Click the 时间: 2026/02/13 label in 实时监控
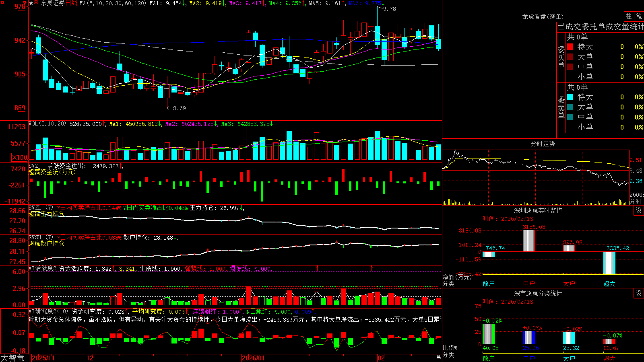The height and width of the screenshot is (362, 644). (508, 219)
